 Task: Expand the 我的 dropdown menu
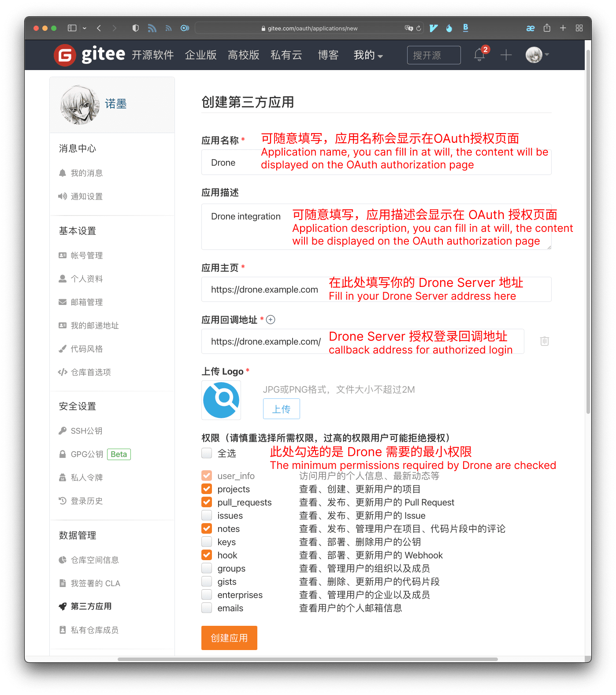point(368,55)
